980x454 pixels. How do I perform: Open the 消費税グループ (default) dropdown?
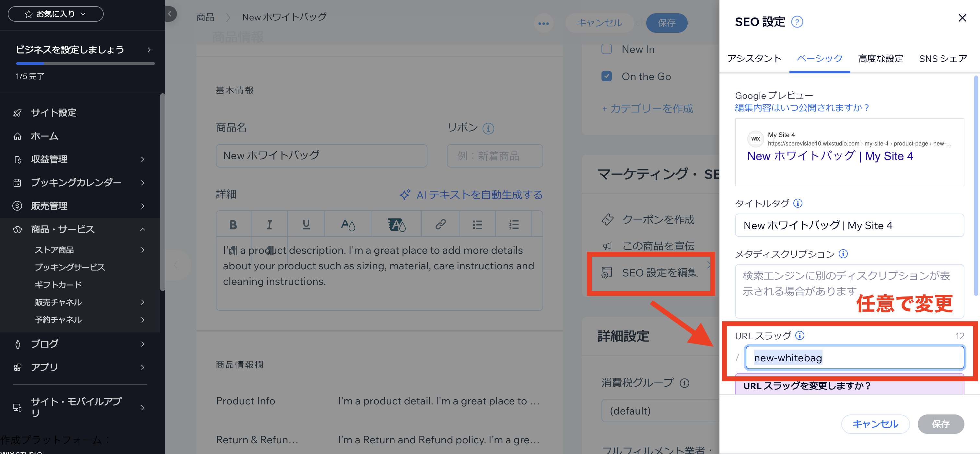pos(660,411)
